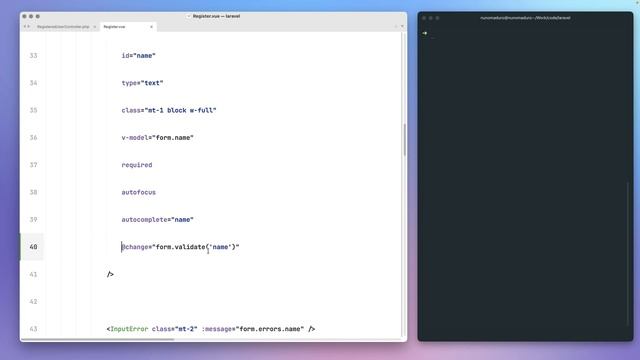This screenshot has width=640, height=360.
Task: Click line number 36 in gutter
Action: coord(33,138)
